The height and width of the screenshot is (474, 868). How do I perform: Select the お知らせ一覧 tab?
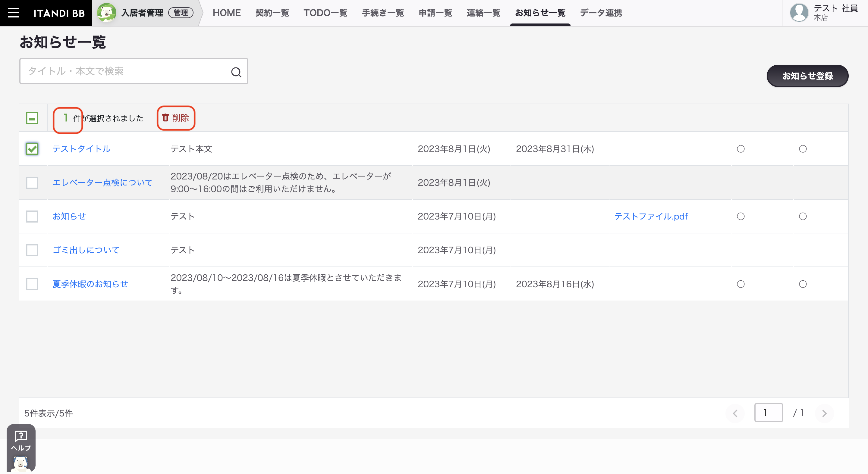point(540,13)
